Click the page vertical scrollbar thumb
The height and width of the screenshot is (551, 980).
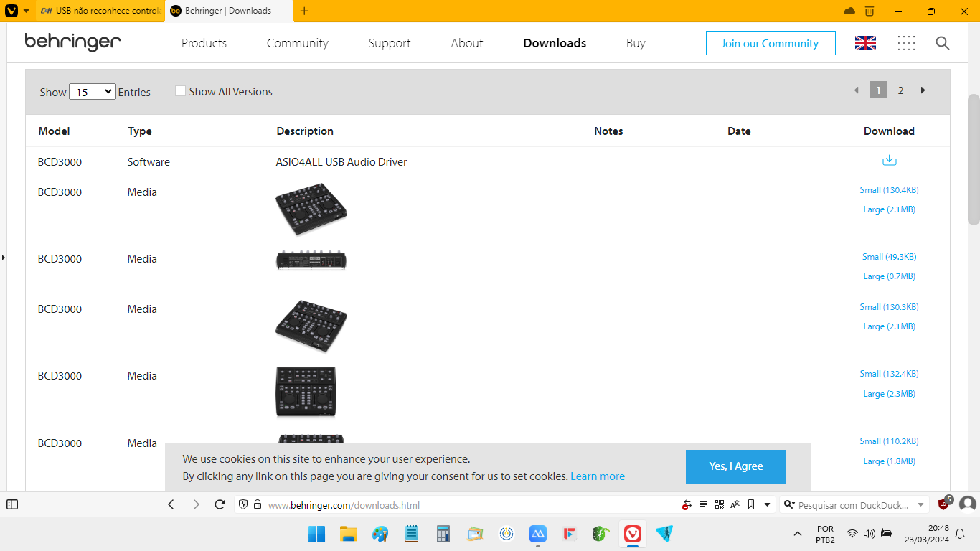974,159
